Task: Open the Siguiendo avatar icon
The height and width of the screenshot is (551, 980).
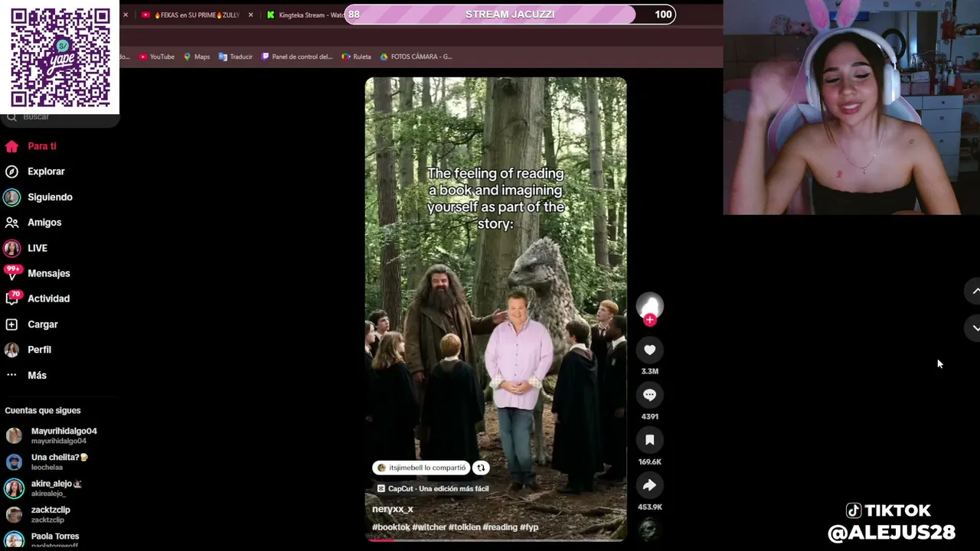Action: coord(11,197)
